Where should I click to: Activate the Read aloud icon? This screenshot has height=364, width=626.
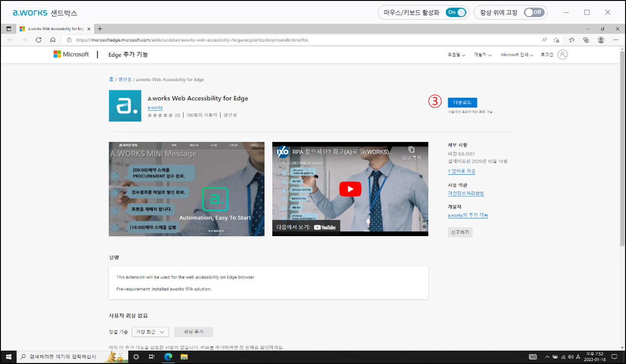click(544, 40)
